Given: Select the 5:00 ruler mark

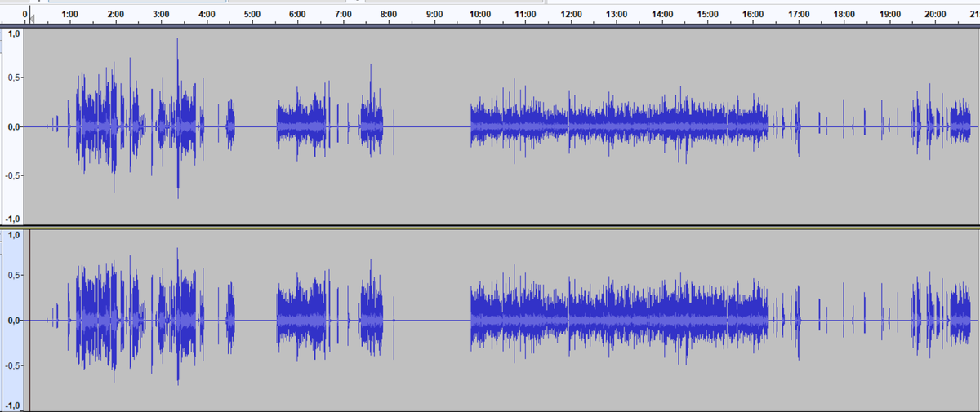Looking at the screenshot, I should tap(252, 15).
